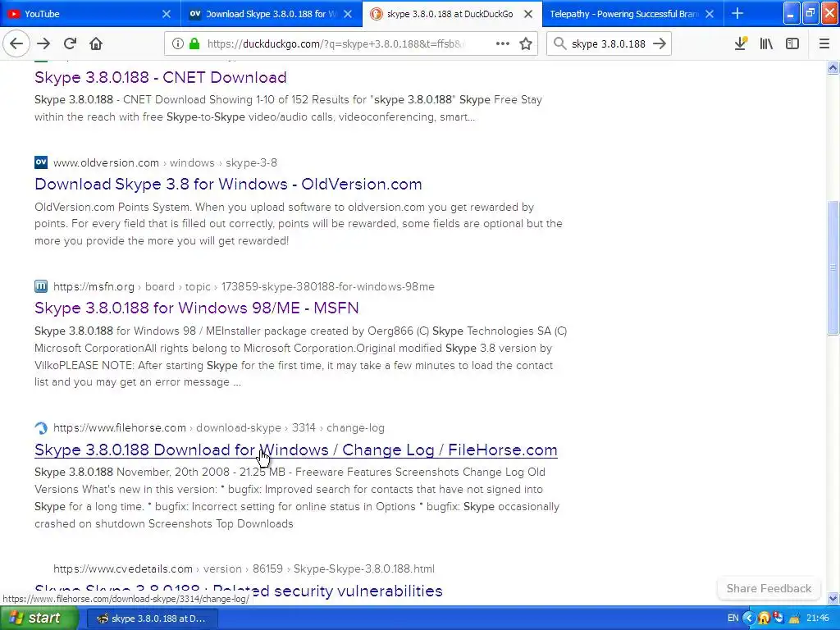This screenshot has height=630, width=840.
Task: Close the Telepathy tab
Action: click(x=710, y=14)
